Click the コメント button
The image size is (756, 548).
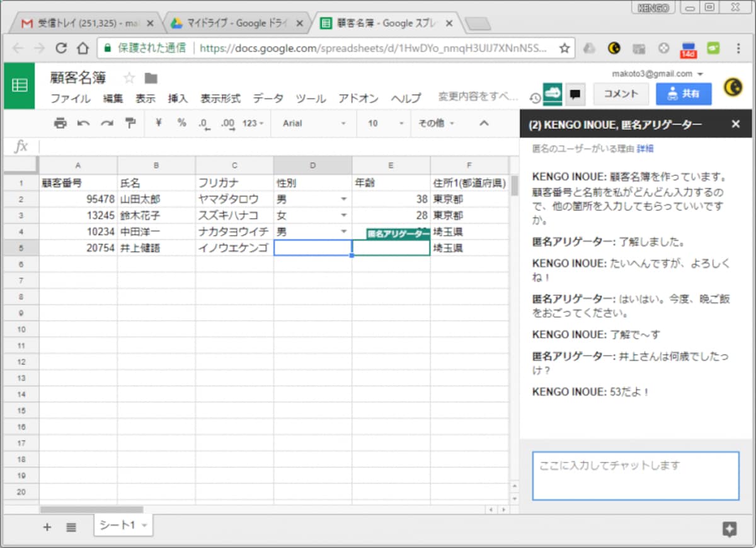(621, 94)
